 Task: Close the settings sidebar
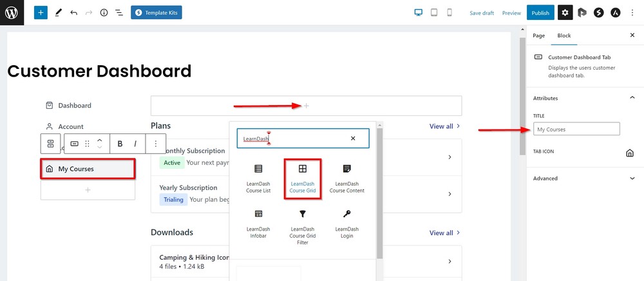[x=632, y=35]
